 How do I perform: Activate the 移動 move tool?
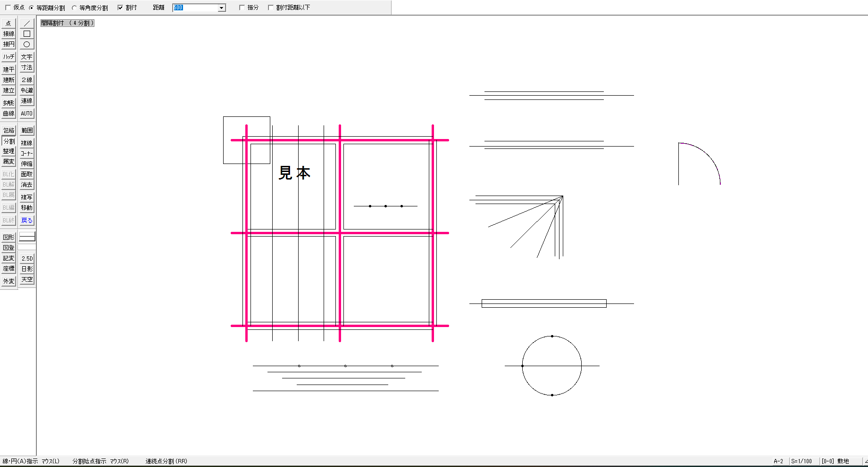pyautogui.click(x=27, y=208)
